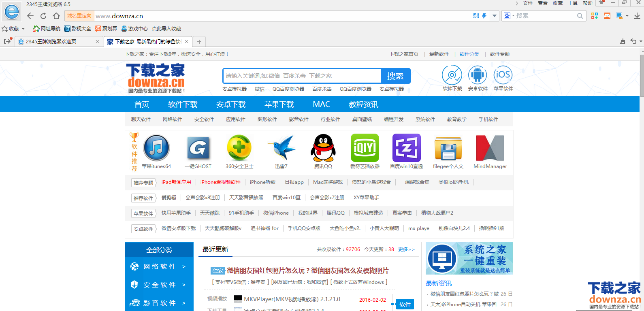
Task: Open the 工具 menu
Action: click(x=573, y=3)
